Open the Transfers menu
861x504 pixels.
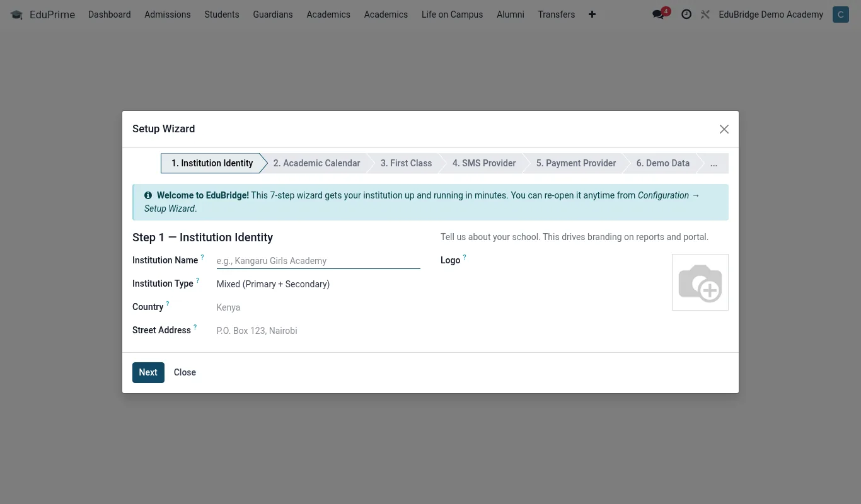pyautogui.click(x=557, y=14)
